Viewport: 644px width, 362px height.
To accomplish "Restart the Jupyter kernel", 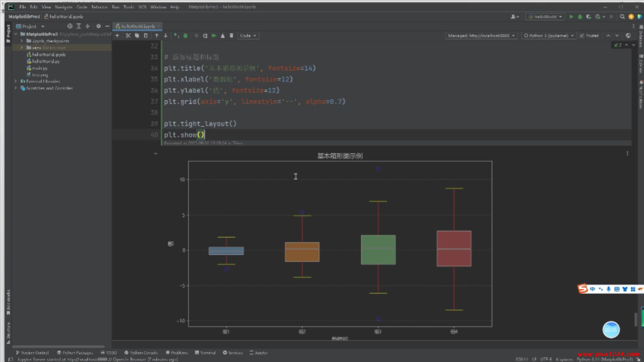I will pos(205,36).
